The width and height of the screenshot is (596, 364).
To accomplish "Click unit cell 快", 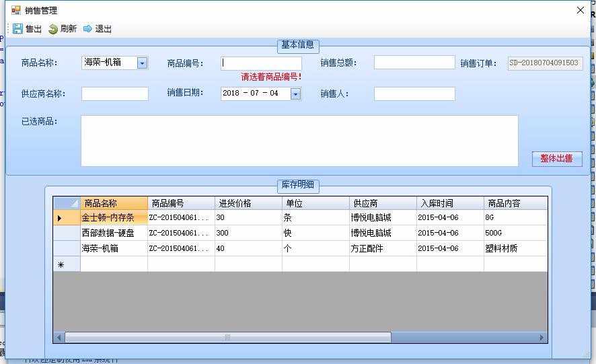I will coord(316,233).
